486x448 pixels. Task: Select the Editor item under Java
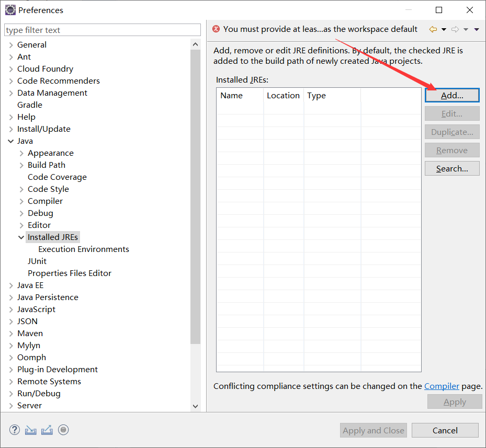tap(39, 225)
